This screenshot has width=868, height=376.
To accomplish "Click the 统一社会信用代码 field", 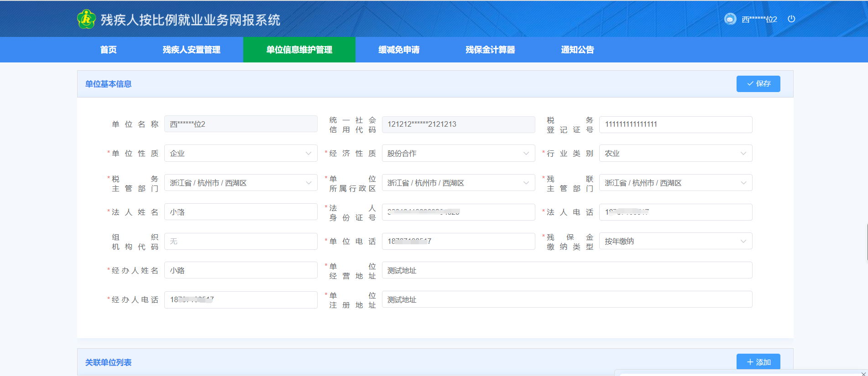I will point(458,124).
